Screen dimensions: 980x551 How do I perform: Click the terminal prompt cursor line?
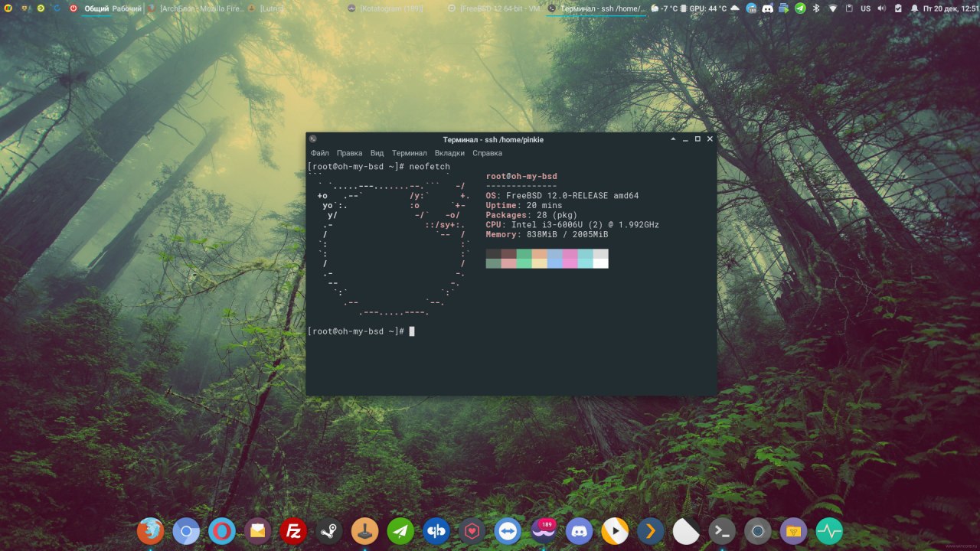pyautogui.click(x=361, y=331)
